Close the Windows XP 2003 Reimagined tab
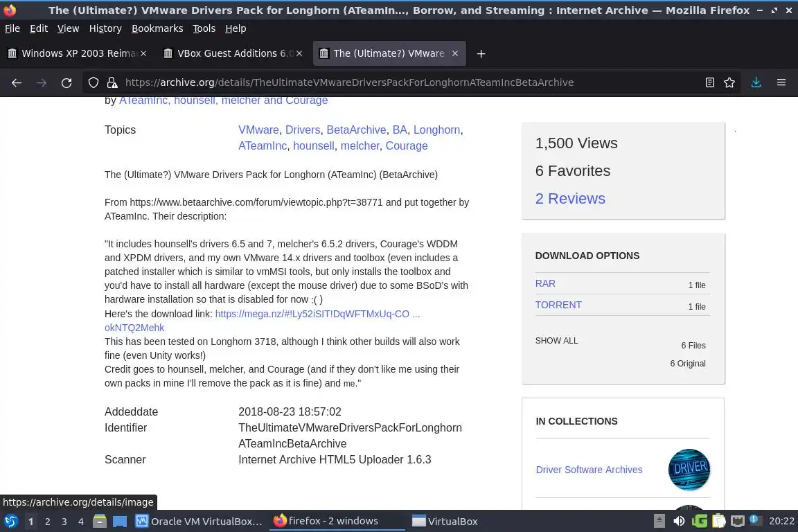 point(143,53)
